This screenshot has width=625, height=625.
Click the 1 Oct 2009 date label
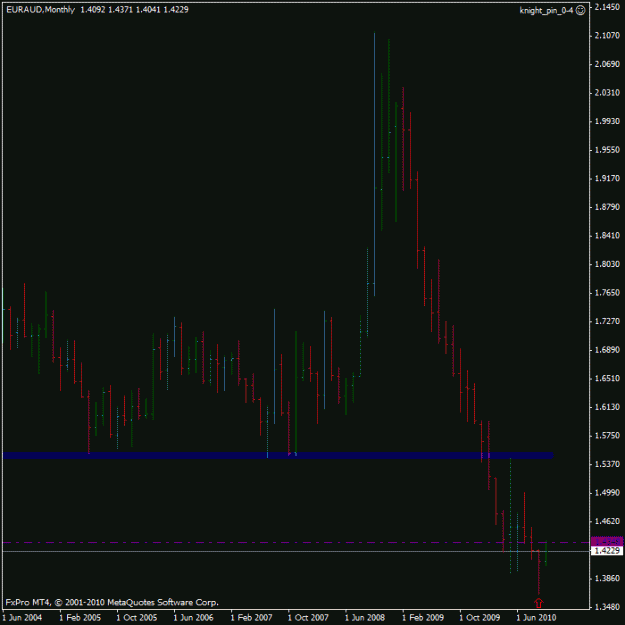point(480,618)
